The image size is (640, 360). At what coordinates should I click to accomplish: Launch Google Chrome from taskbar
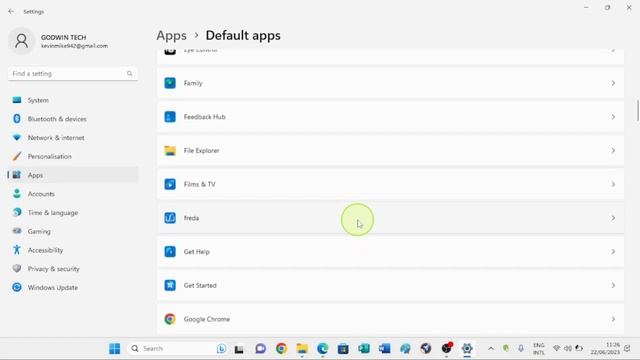(x=281, y=349)
